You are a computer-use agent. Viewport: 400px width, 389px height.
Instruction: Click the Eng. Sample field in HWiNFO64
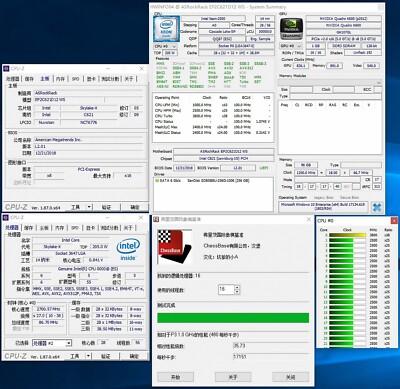pyautogui.click(x=260, y=39)
